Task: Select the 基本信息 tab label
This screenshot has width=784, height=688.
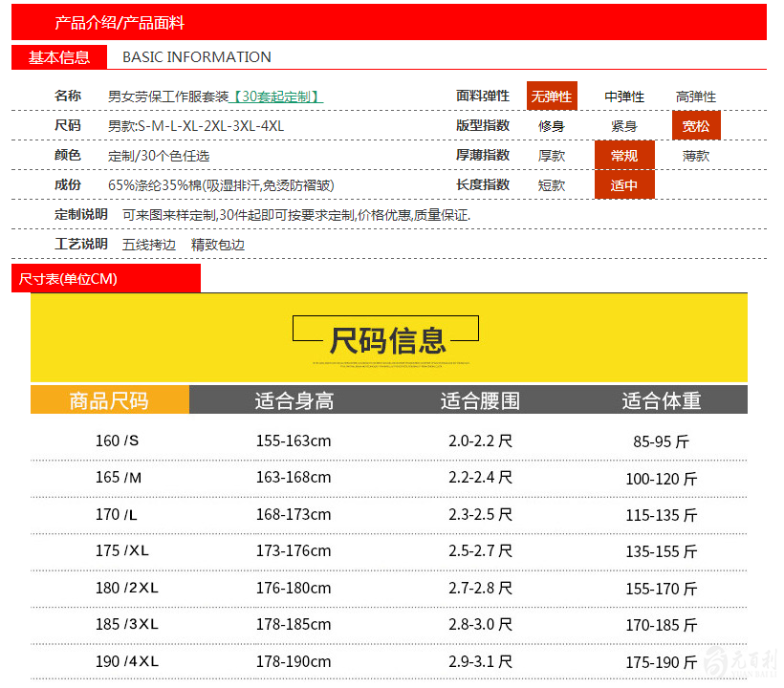Action: click(x=59, y=57)
